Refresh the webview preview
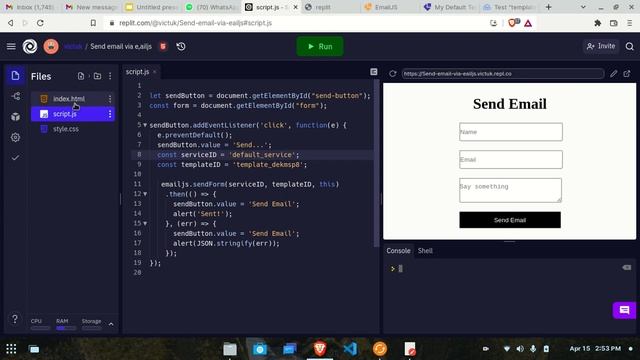This screenshot has width=640, height=360. pos(393,74)
